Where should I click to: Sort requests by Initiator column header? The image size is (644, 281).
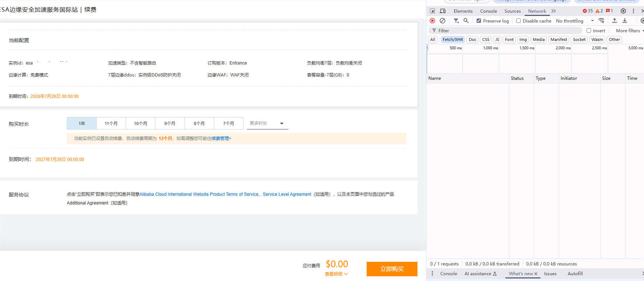point(579,78)
